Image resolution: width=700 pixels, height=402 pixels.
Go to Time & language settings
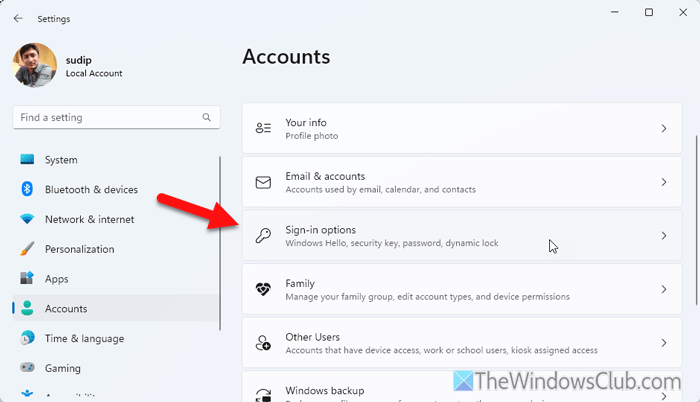(x=84, y=339)
